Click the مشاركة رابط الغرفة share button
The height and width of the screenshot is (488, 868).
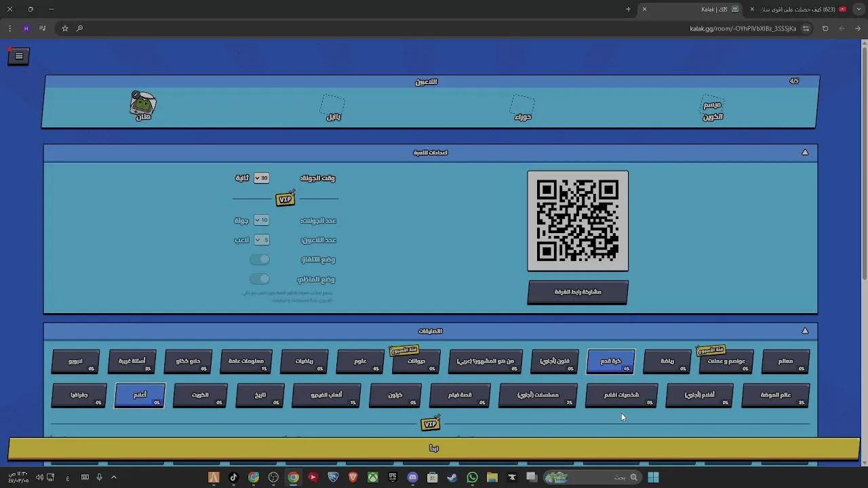click(x=578, y=292)
